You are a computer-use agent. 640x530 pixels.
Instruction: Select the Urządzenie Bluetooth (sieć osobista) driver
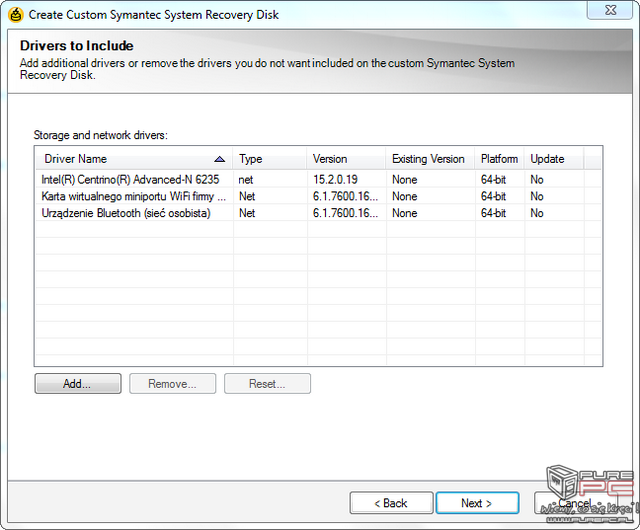[x=318, y=213]
